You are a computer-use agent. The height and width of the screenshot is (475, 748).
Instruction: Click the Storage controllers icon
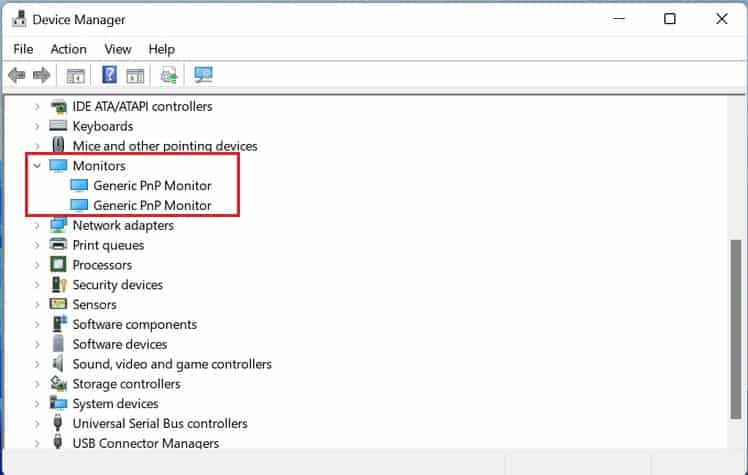tap(58, 383)
